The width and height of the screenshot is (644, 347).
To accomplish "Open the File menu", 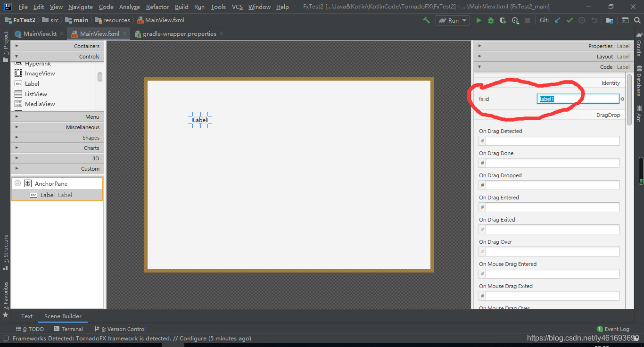I will pyautogui.click(x=23, y=7).
